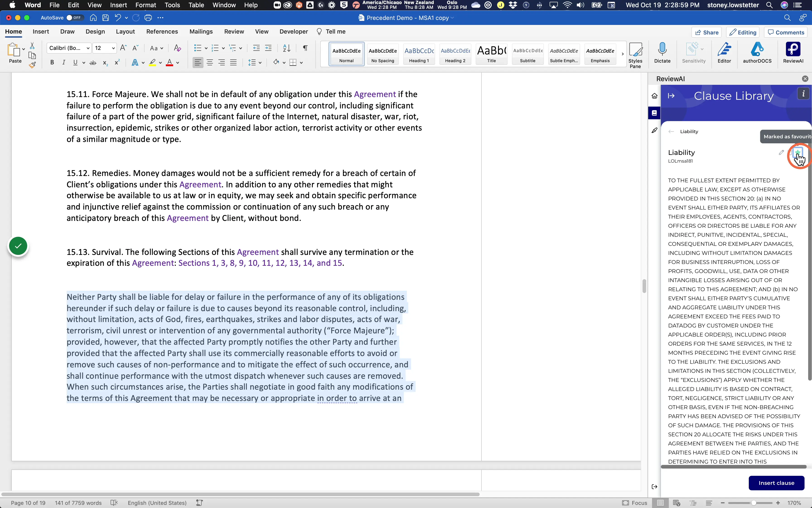Viewport: 812px width, 508px height.
Task: Open the Table menu in the menu bar
Action: click(196, 5)
